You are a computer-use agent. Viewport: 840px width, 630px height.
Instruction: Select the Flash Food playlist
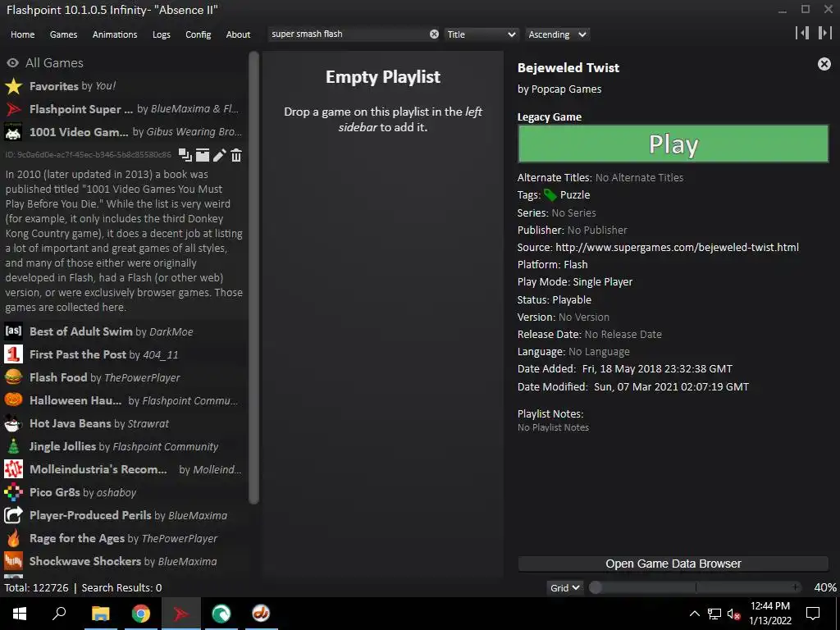(125, 377)
